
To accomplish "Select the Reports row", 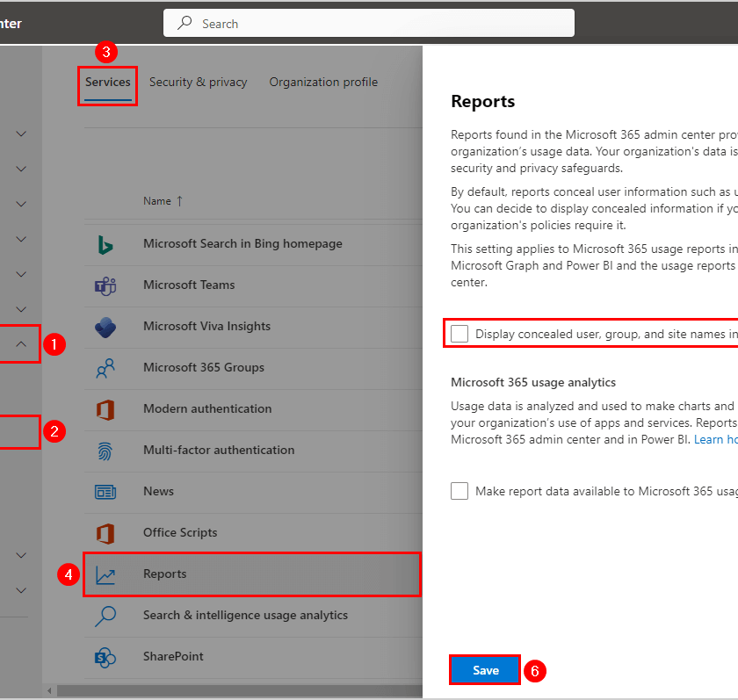I will point(253,575).
